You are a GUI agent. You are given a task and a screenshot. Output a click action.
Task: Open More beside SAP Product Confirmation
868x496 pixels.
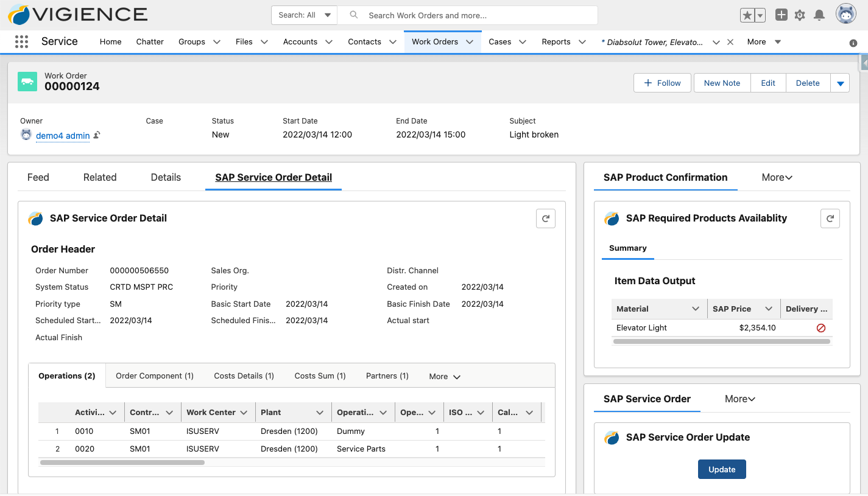click(777, 178)
